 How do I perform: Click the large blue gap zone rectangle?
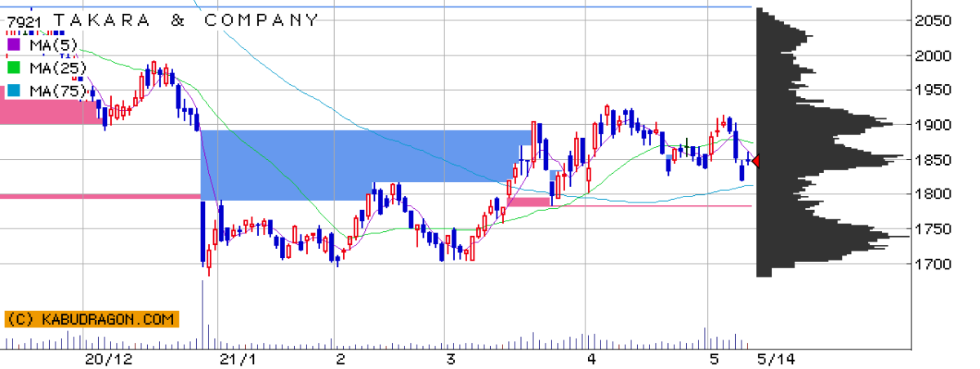367,165
